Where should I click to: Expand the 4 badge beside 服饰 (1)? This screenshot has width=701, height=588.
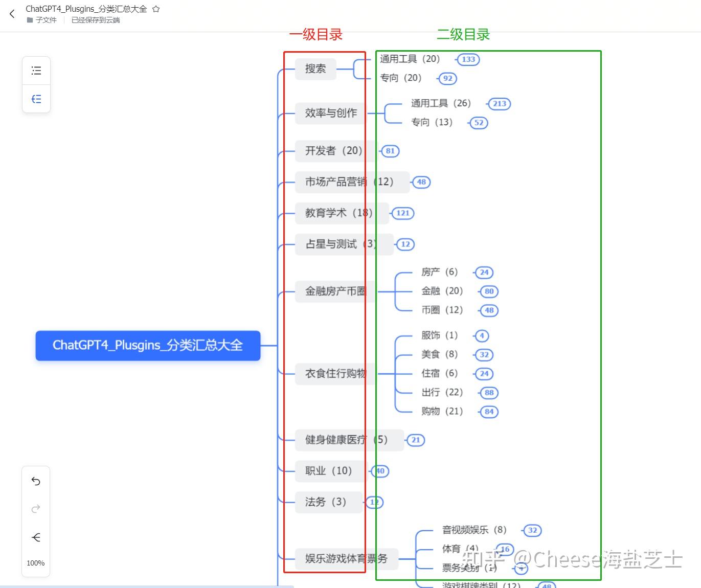(482, 336)
